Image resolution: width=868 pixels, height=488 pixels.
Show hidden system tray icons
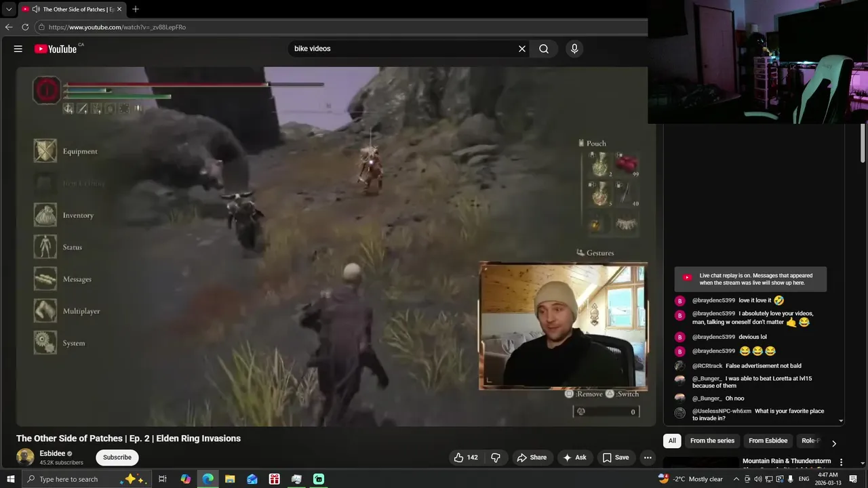click(x=736, y=479)
